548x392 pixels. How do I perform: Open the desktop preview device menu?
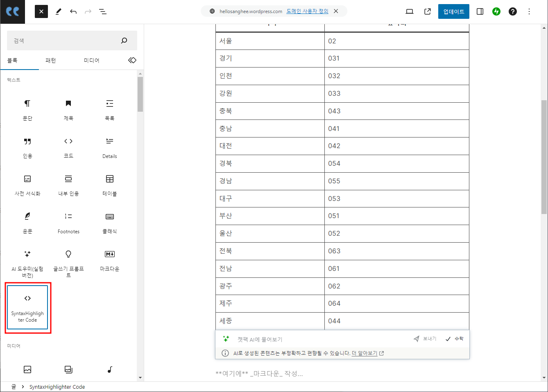click(410, 11)
